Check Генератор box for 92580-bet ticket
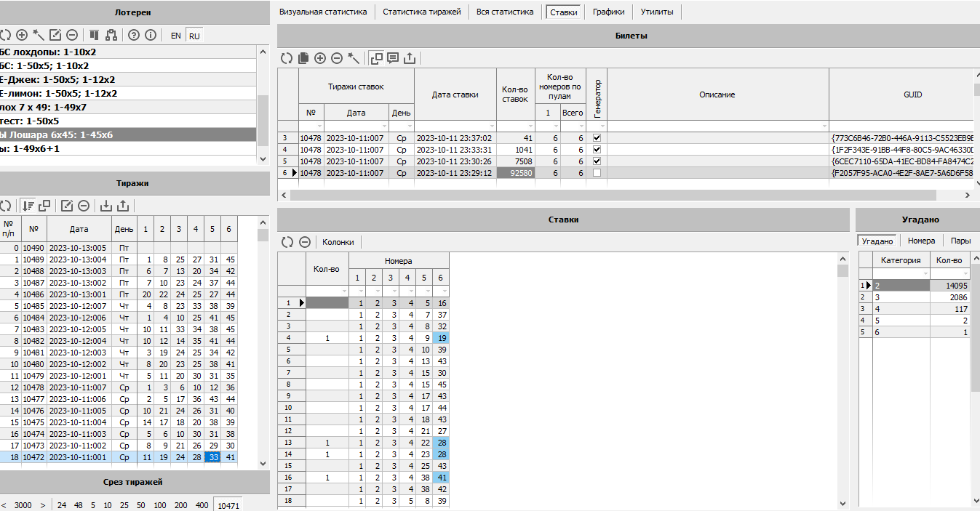 (597, 173)
